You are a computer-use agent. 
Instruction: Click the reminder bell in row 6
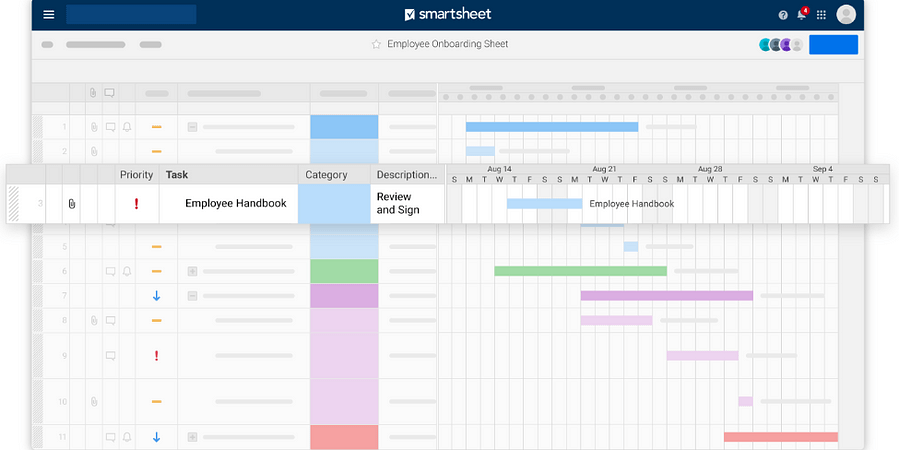[x=127, y=271]
